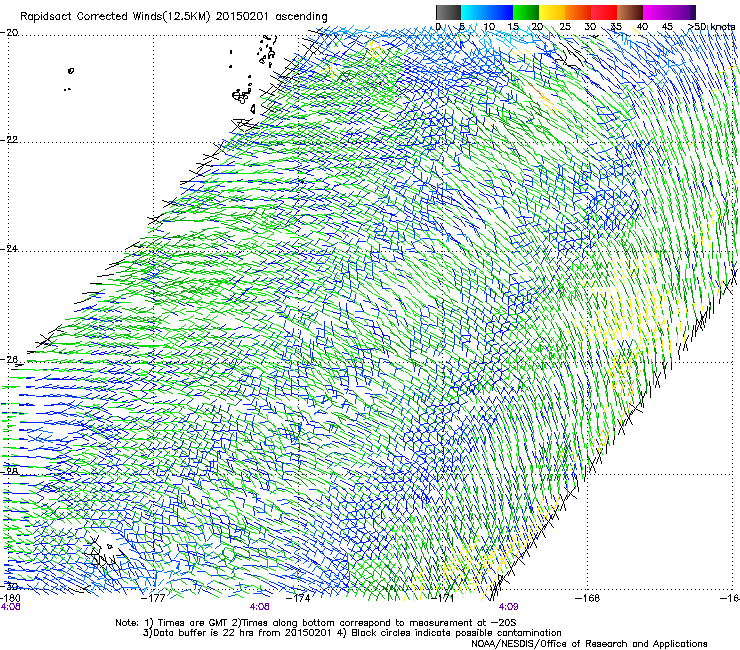Click the '25' tick label on legend
The image size is (740, 650).
pyautogui.click(x=564, y=27)
